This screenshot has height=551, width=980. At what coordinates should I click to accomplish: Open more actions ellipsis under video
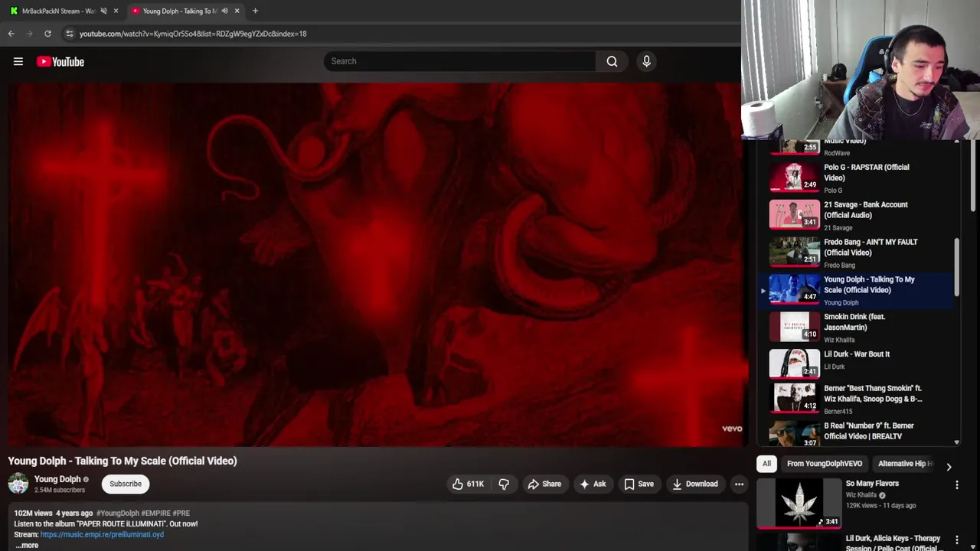coord(739,484)
